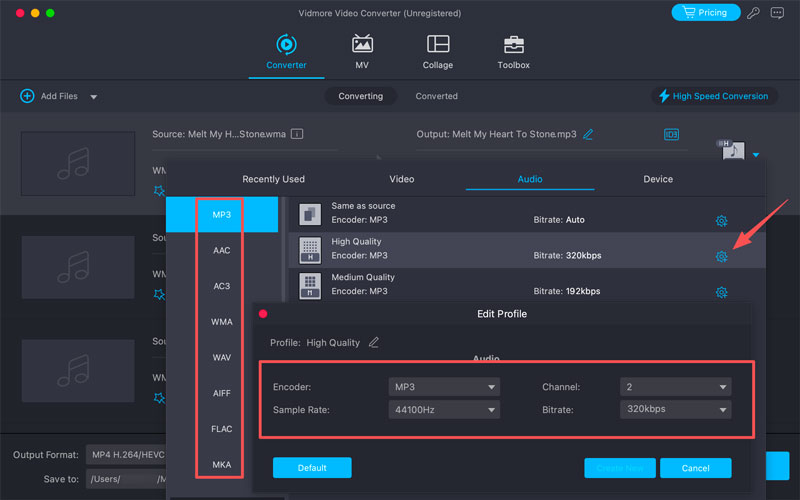Switch to the Converting tab
Screen dimensions: 800x500
coord(360,96)
